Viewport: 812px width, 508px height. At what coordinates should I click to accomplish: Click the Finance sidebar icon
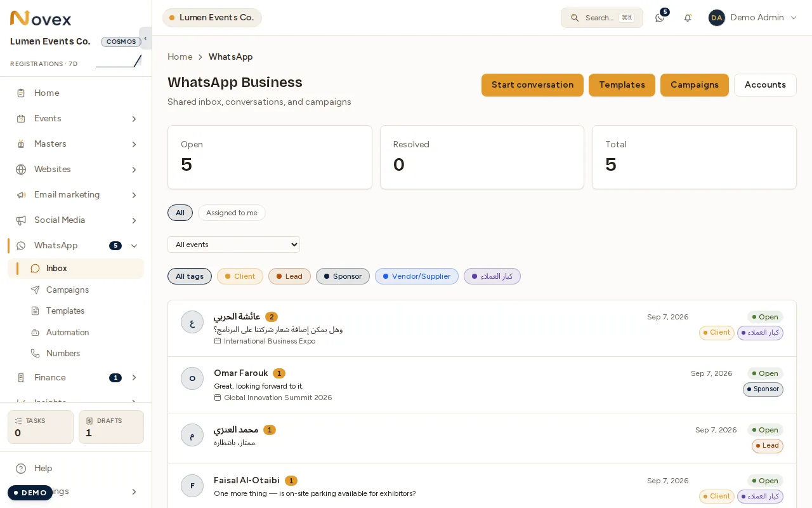(x=21, y=378)
